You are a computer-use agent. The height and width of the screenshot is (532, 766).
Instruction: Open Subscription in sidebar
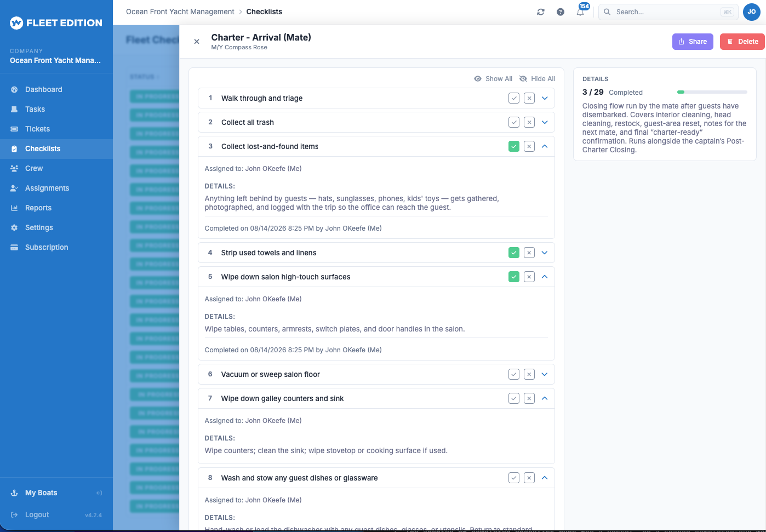[56, 248]
